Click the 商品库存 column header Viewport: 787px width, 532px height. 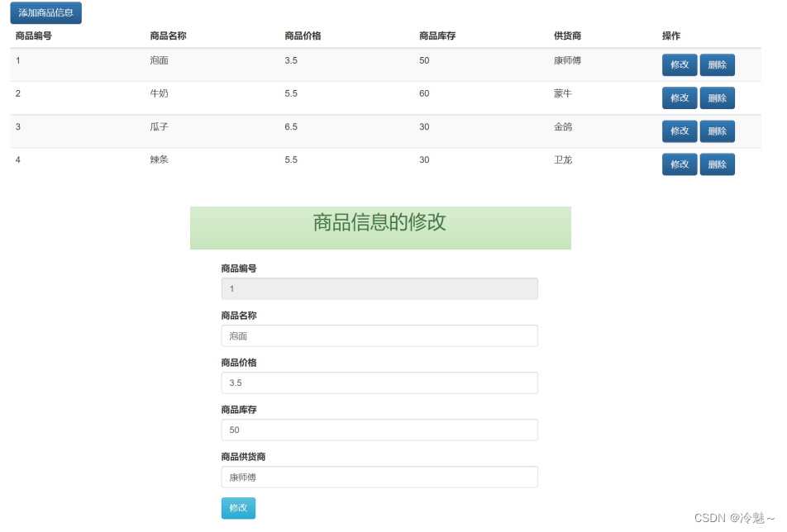pos(437,36)
